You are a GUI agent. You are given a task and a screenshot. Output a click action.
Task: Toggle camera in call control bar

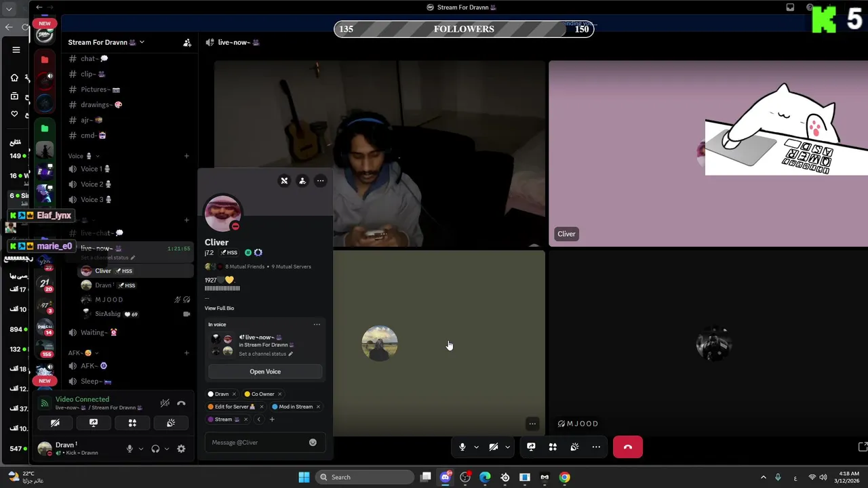pyautogui.click(x=494, y=447)
